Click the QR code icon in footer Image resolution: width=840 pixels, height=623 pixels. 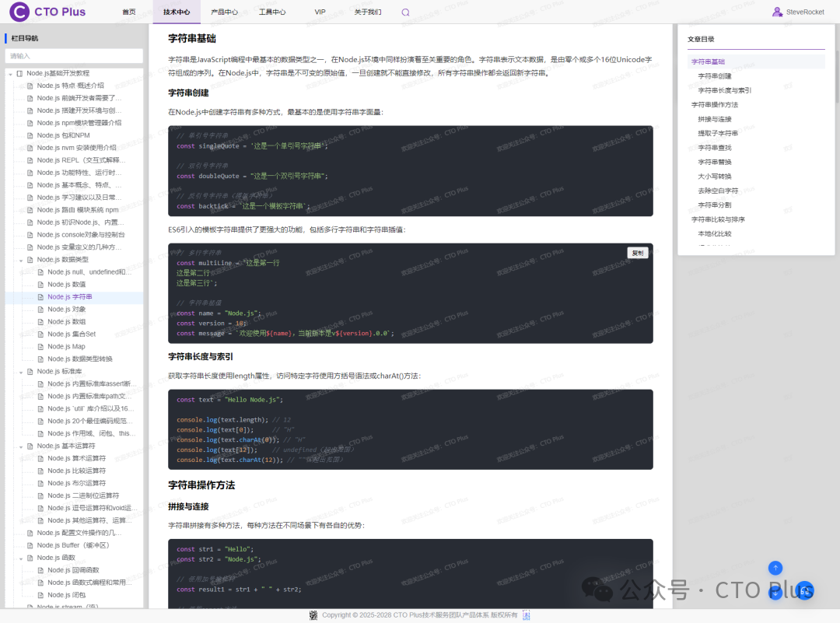[313, 615]
